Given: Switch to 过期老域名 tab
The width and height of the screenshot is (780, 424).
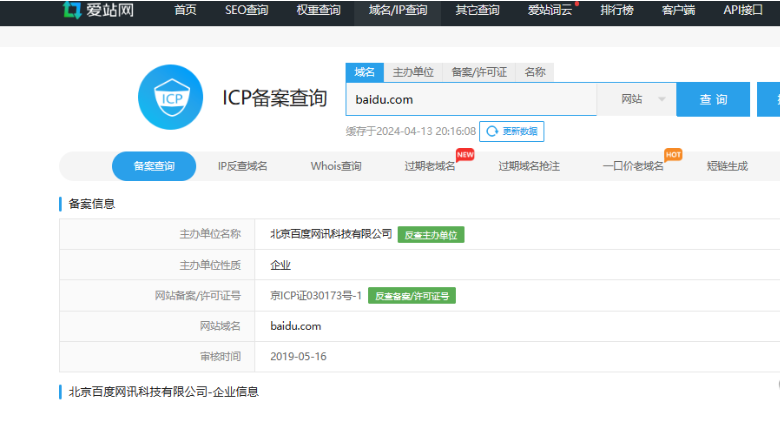Looking at the screenshot, I should tap(430, 166).
